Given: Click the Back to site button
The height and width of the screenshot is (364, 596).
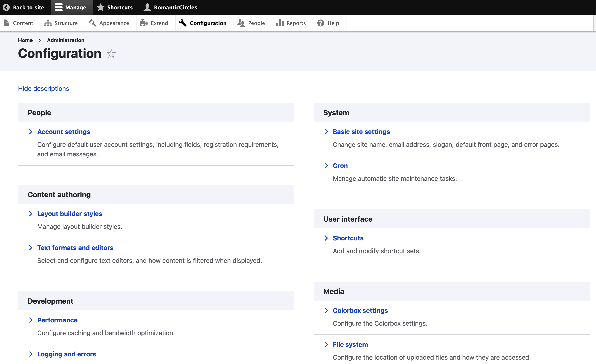Looking at the screenshot, I should 24,7.
